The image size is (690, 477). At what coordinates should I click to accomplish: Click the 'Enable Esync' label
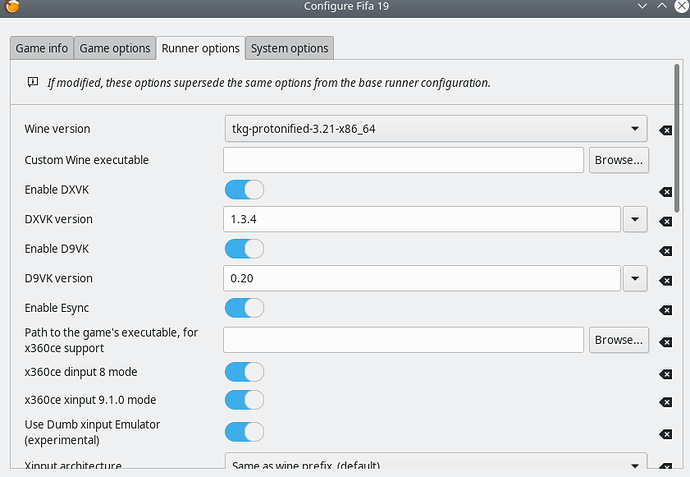pyautogui.click(x=57, y=308)
